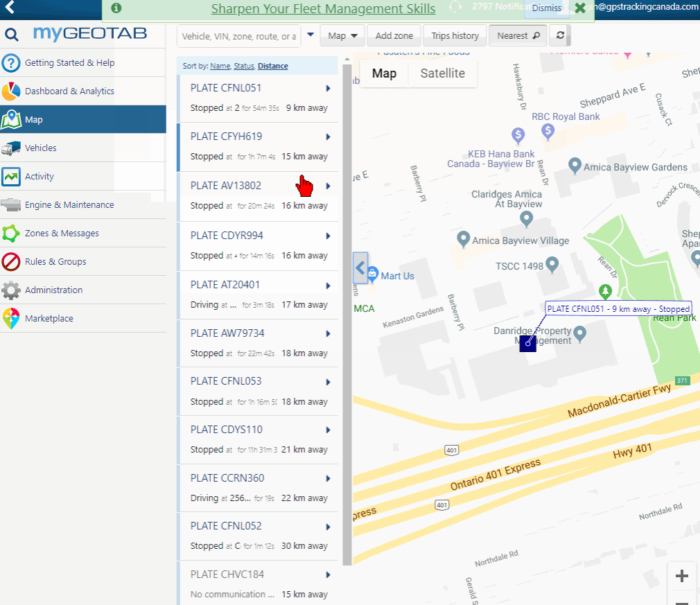Viewport: 700px width, 605px height.
Task: Click the vehicle list vertical scrollbar
Action: click(x=347, y=315)
